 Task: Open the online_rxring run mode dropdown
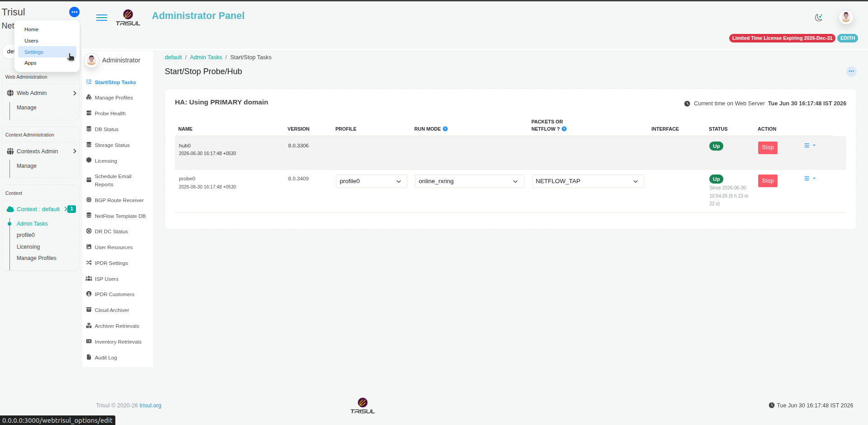tap(469, 181)
